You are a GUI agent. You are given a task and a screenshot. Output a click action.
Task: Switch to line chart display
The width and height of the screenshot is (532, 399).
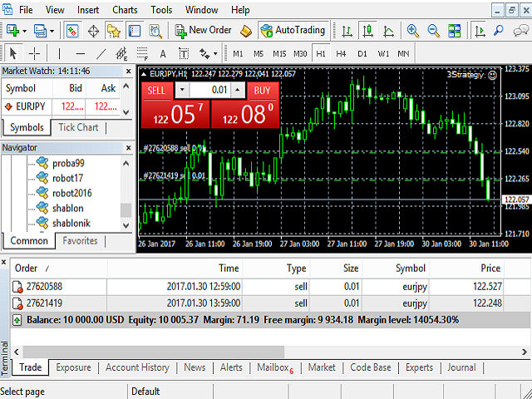(388, 31)
